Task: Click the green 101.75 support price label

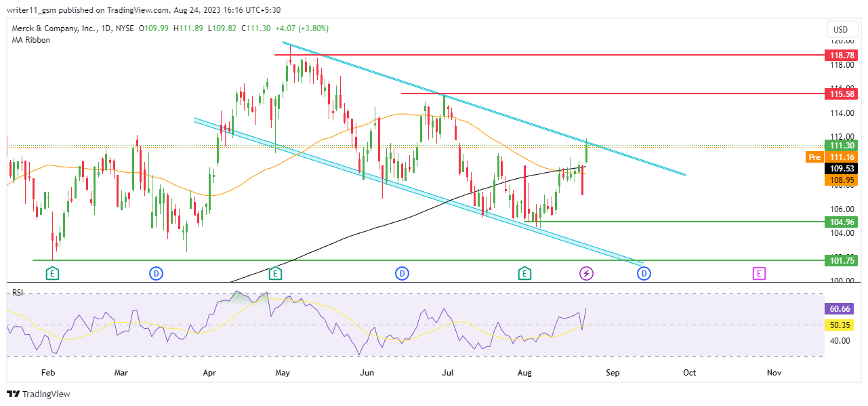Action: pos(840,260)
